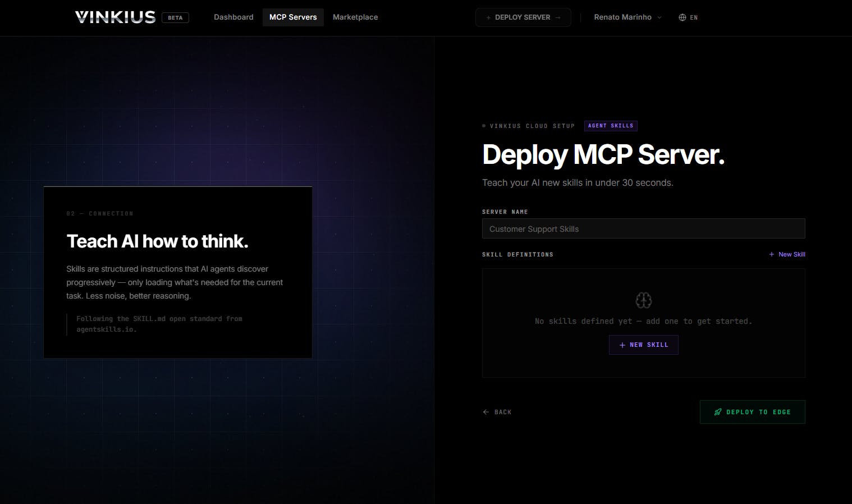The image size is (852, 504).
Task: Click the plus icon next to New Skill link
Action: point(772,254)
